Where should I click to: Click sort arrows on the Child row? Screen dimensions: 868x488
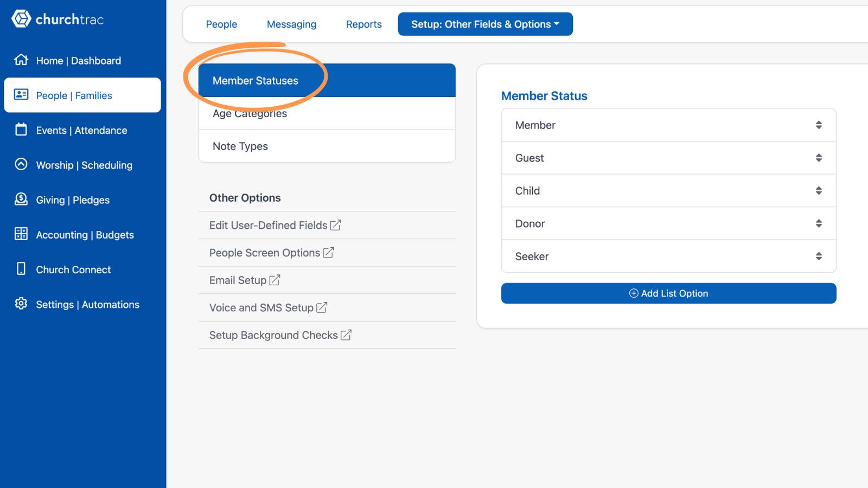[819, 191]
